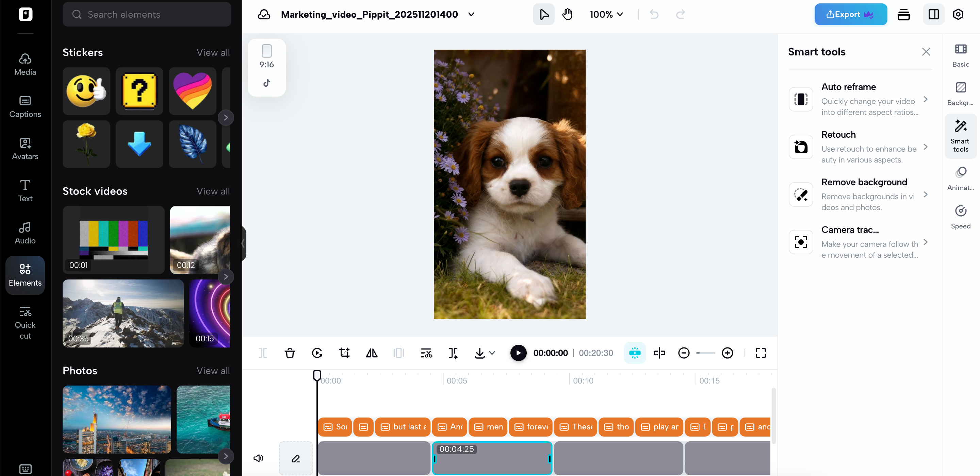Mute the audio track via the speaker icon
The image size is (980, 476).
pos(258,458)
